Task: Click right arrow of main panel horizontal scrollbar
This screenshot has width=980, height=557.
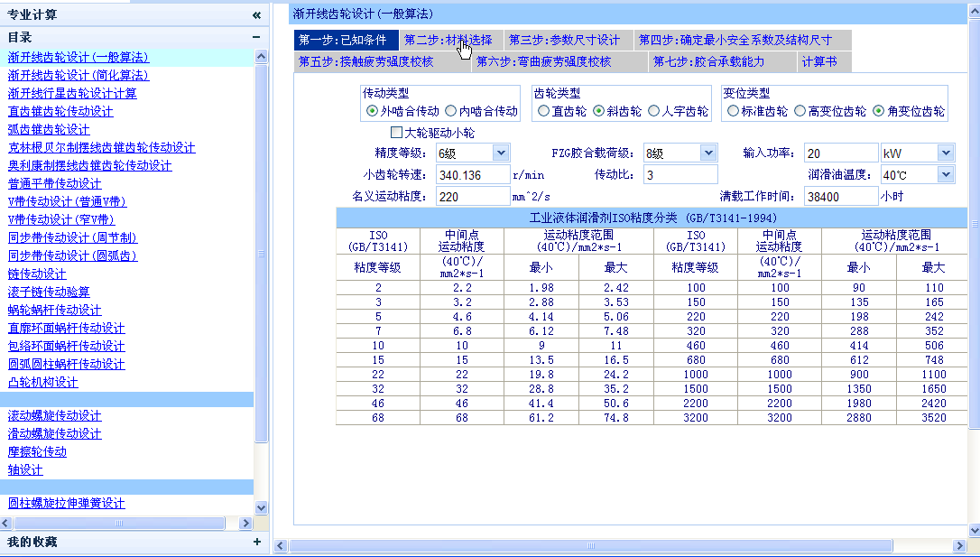Action: (x=959, y=546)
